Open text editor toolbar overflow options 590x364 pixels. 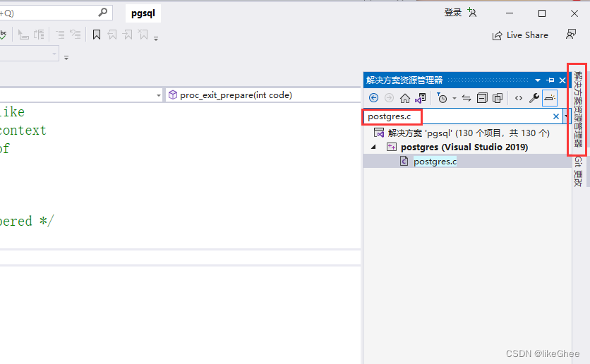click(x=156, y=38)
